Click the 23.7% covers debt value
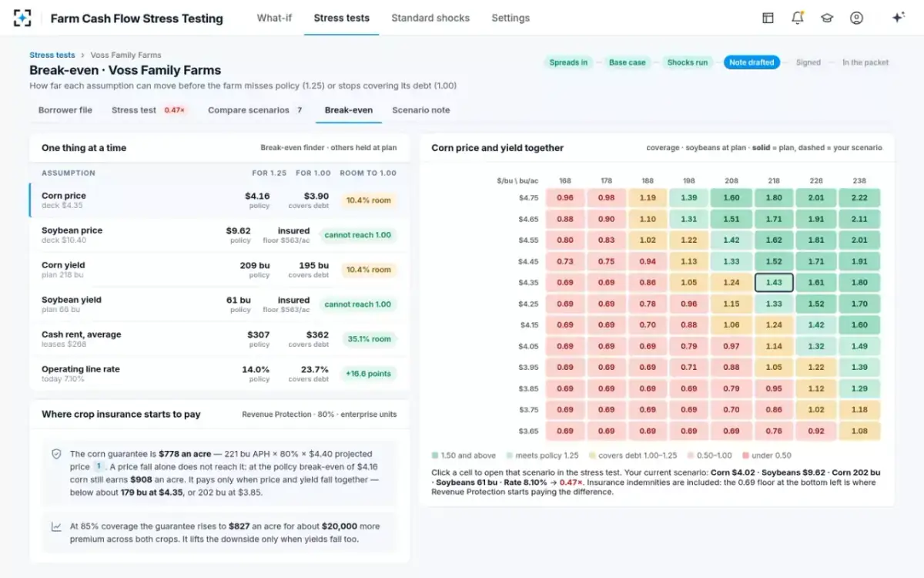Viewport: 924px width, 578px height. click(314, 370)
